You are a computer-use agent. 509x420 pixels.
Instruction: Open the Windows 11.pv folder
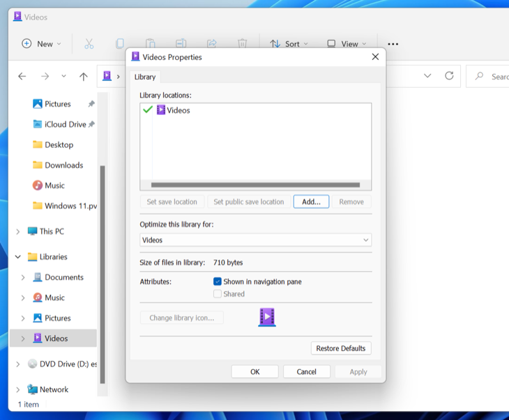[65, 206]
